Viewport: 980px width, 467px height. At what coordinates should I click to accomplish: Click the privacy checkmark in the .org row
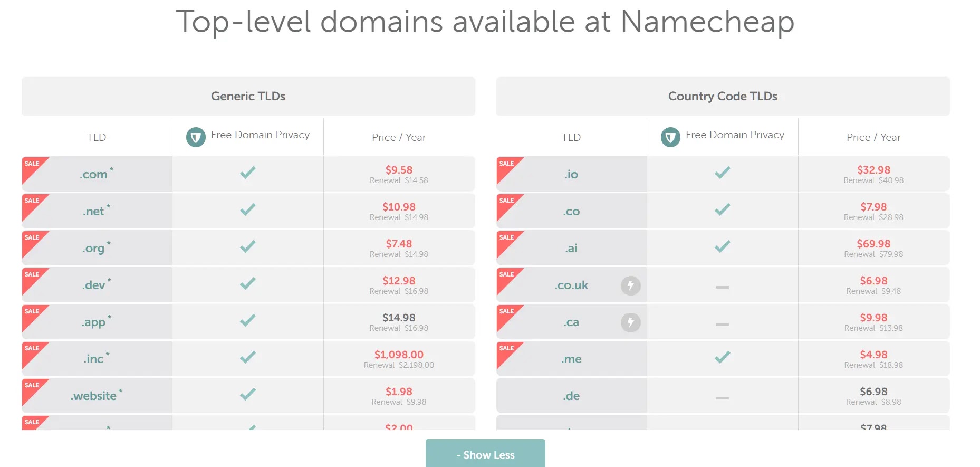click(x=248, y=246)
